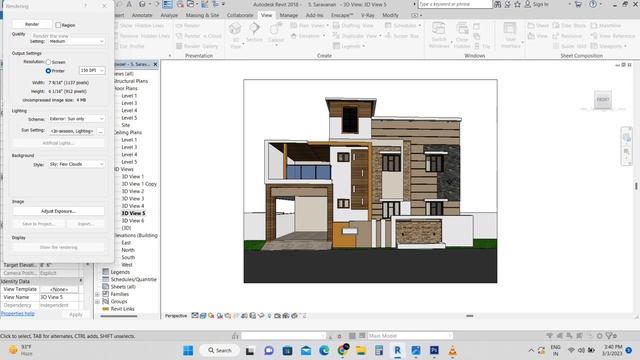Click the View Name field showing 3D View 5

point(59,297)
